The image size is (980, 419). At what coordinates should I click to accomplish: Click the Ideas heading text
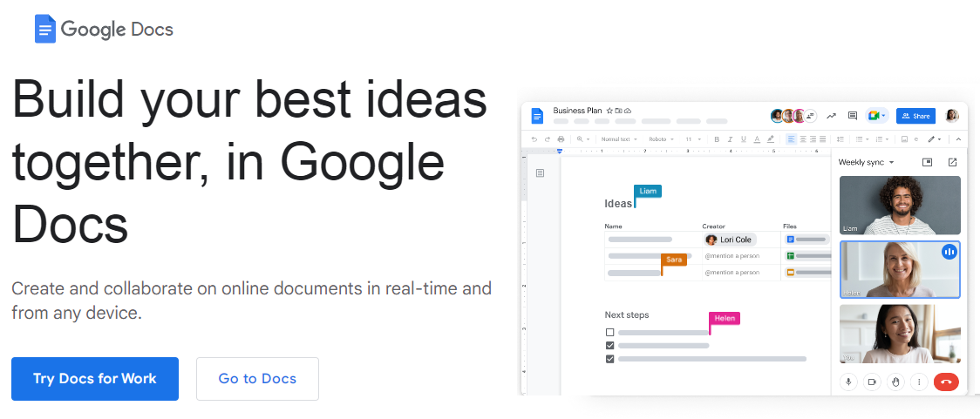(x=618, y=204)
